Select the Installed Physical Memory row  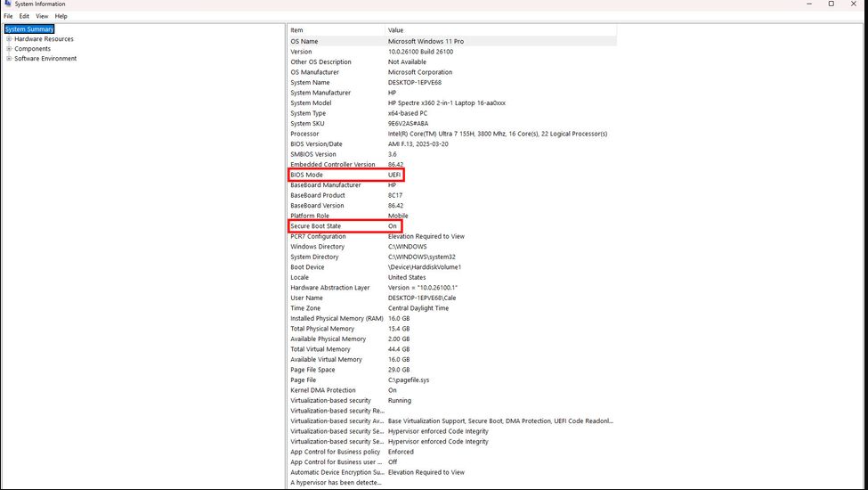[337, 318]
